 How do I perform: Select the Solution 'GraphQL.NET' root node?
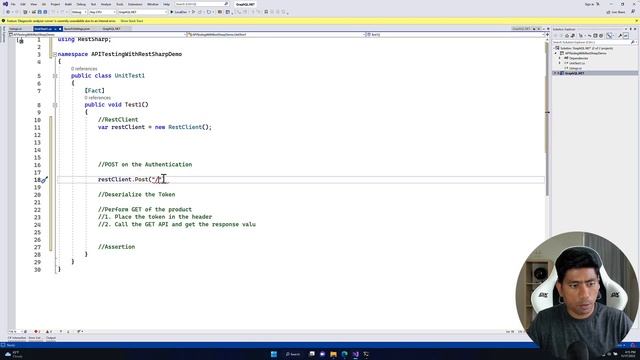[x=586, y=49]
